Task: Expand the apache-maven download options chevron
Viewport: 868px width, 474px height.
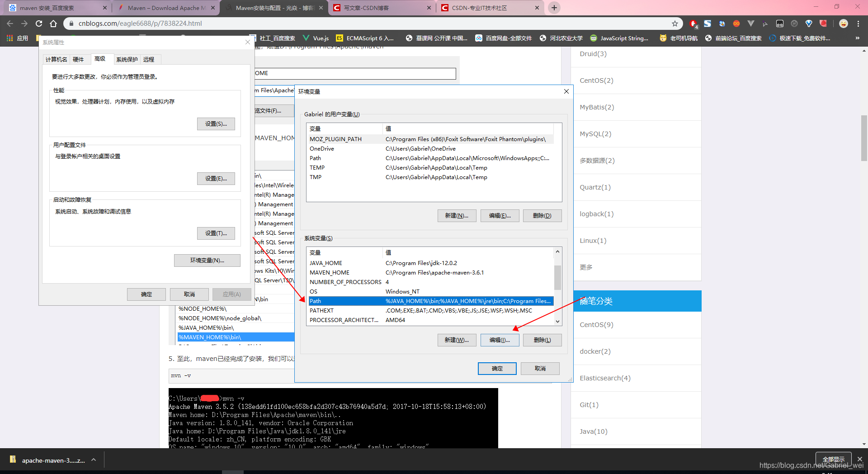Action: (94, 460)
